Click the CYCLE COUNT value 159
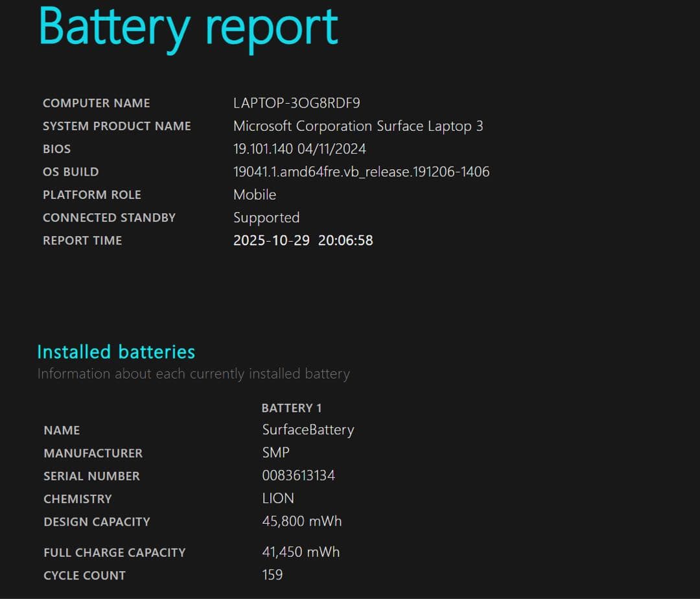 pos(273,575)
